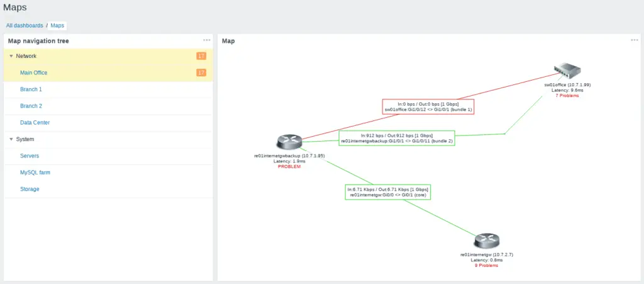Select the sw01office switch icon
Screen dimensions: 644x284
567,72
